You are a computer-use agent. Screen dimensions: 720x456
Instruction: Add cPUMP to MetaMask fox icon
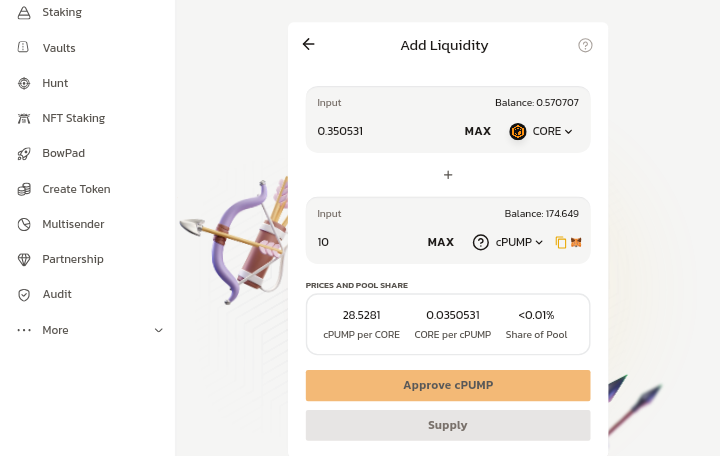[x=576, y=242]
